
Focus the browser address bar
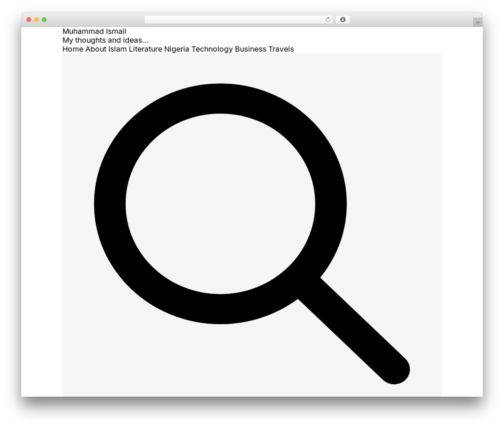tap(238, 20)
